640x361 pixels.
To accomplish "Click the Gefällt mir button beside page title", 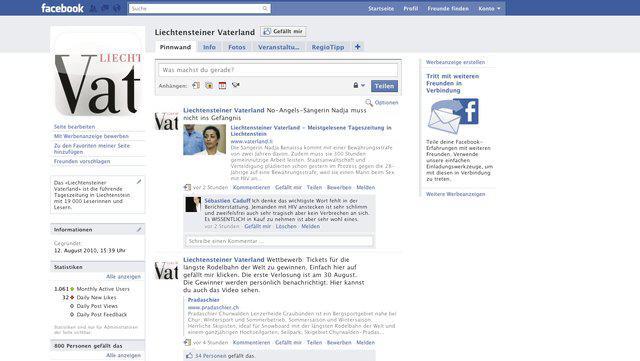I will (283, 31).
